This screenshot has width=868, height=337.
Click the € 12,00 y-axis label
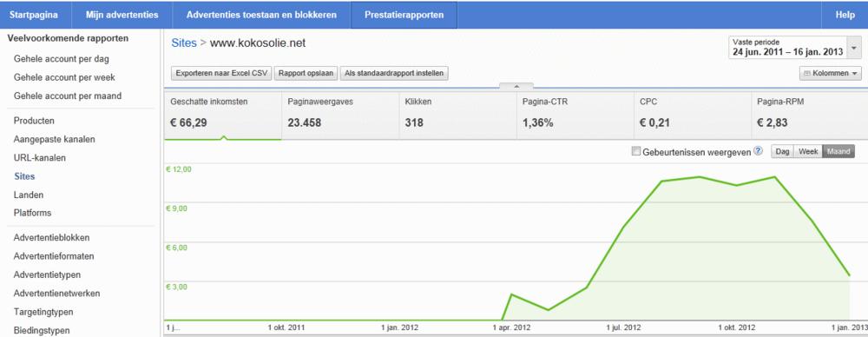(x=178, y=169)
